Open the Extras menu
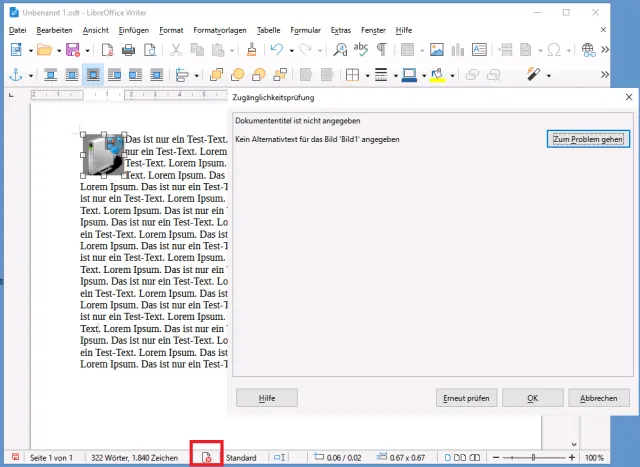This screenshot has height=467, width=640. pyautogui.click(x=341, y=30)
